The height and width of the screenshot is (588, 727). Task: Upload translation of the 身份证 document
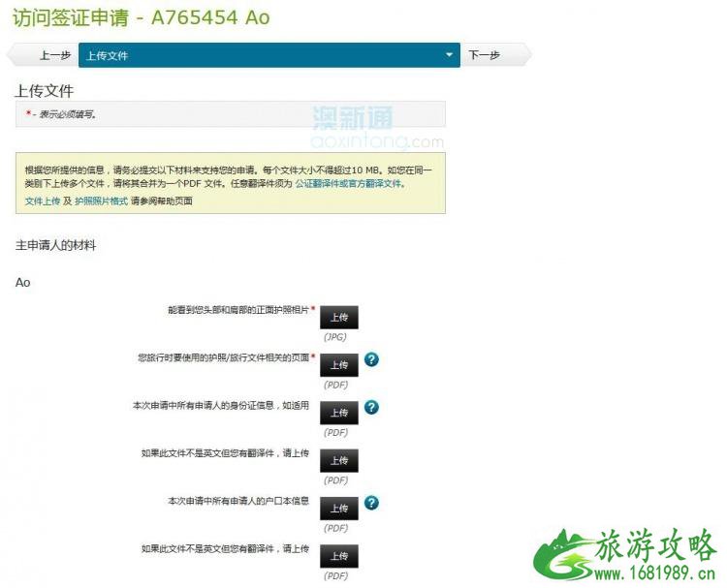[338, 460]
